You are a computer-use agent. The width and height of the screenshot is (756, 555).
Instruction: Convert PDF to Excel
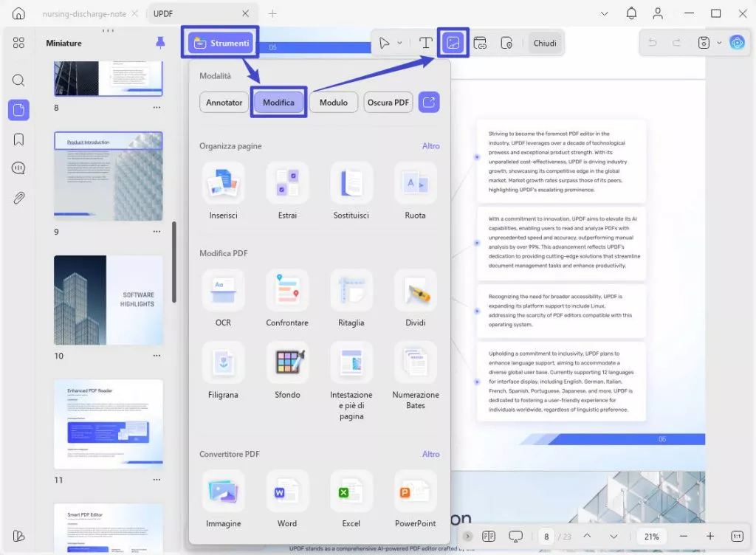point(351,492)
